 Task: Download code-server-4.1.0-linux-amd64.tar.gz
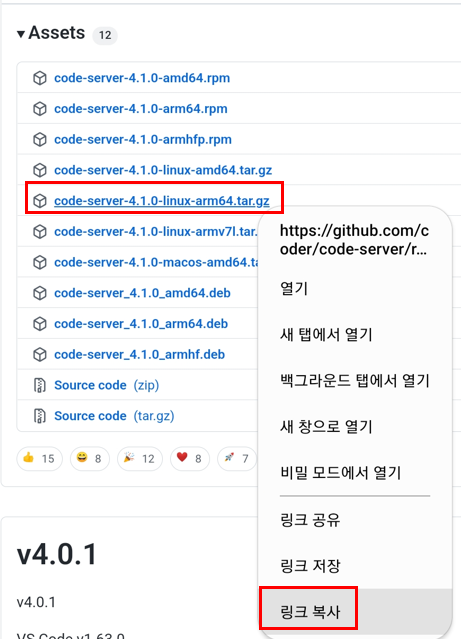point(163,170)
